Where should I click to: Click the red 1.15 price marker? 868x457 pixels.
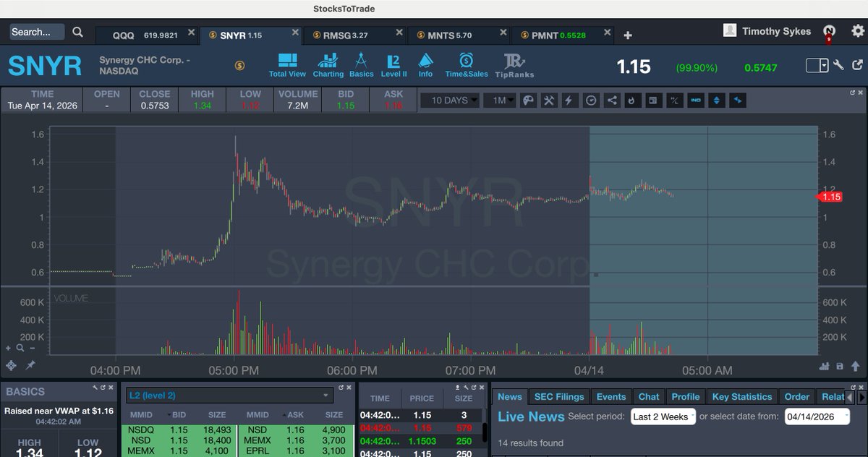[x=830, y=197]
